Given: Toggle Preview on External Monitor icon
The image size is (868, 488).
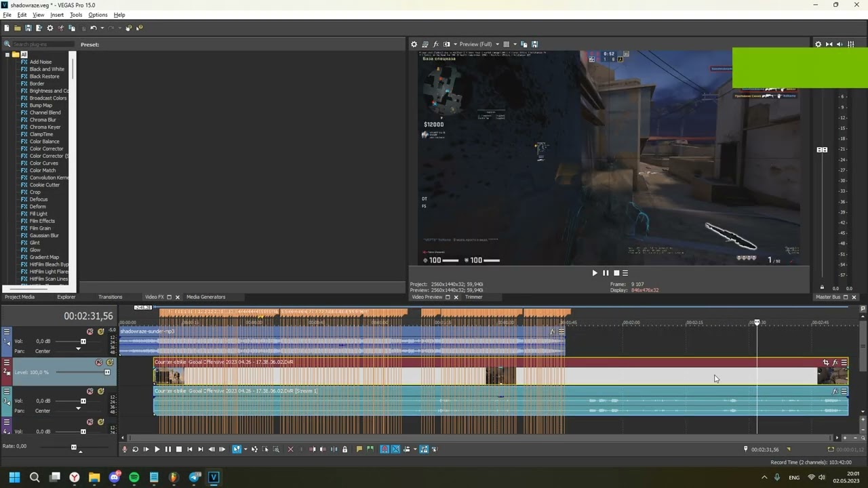Looking at the screenshot, I should (425, 44).
